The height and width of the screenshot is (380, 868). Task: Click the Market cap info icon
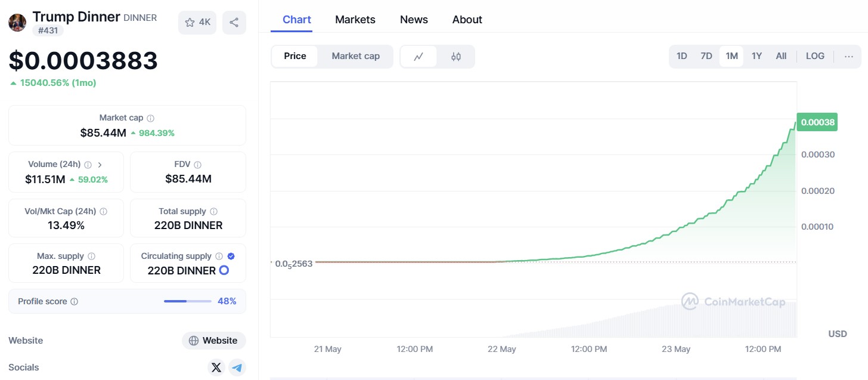pyautogui.click(x=151, y=119)
